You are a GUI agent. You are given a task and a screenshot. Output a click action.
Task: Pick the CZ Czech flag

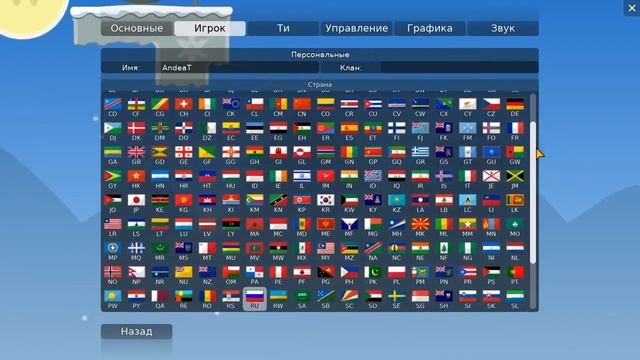coord(491,104)
